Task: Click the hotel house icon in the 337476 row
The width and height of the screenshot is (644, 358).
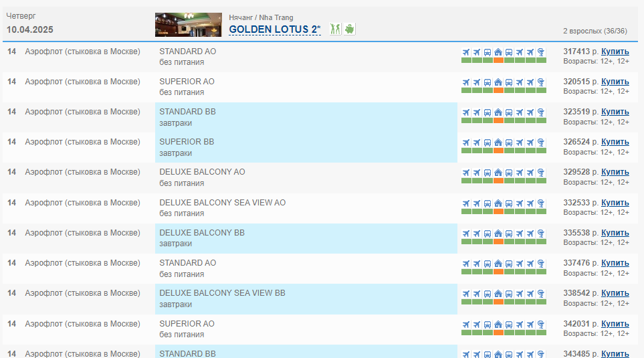Action: coord(498,264)
